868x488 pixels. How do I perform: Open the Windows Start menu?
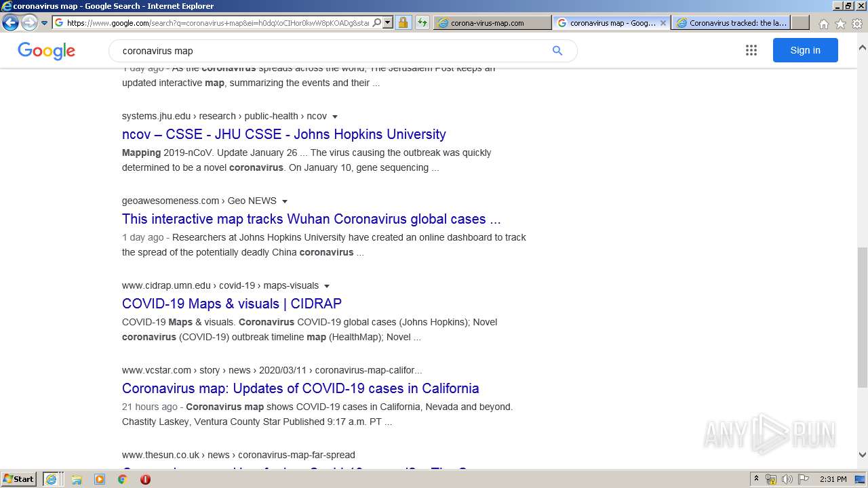click(18, 479)
